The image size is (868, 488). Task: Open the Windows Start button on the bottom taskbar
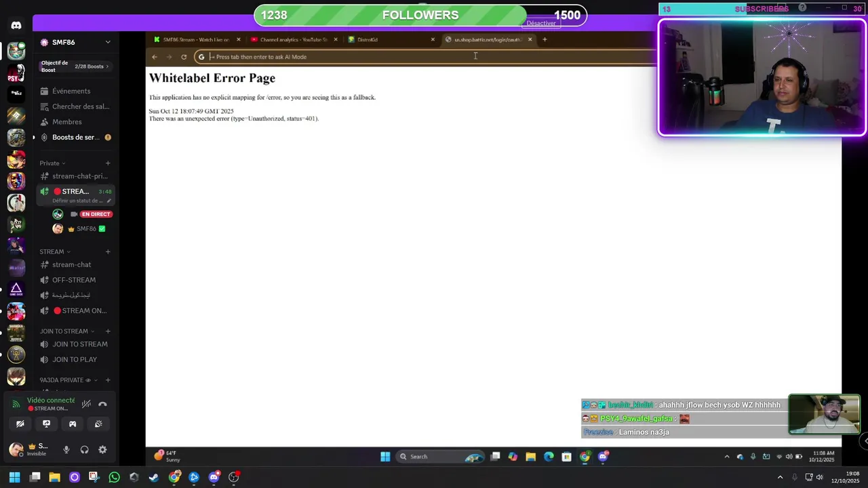14,477
